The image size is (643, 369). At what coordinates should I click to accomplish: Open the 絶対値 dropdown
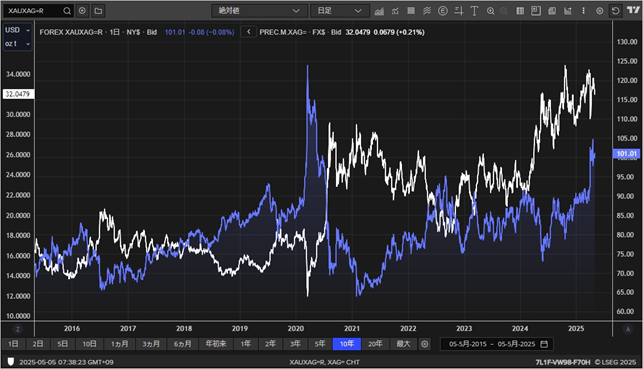(x=259, y=11)
